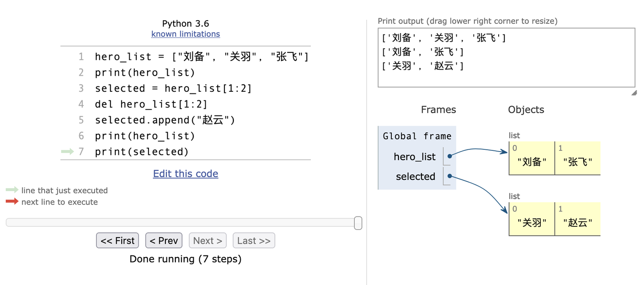
Task: Click the output line ['关羽', '赵云']
Action: 423,66
